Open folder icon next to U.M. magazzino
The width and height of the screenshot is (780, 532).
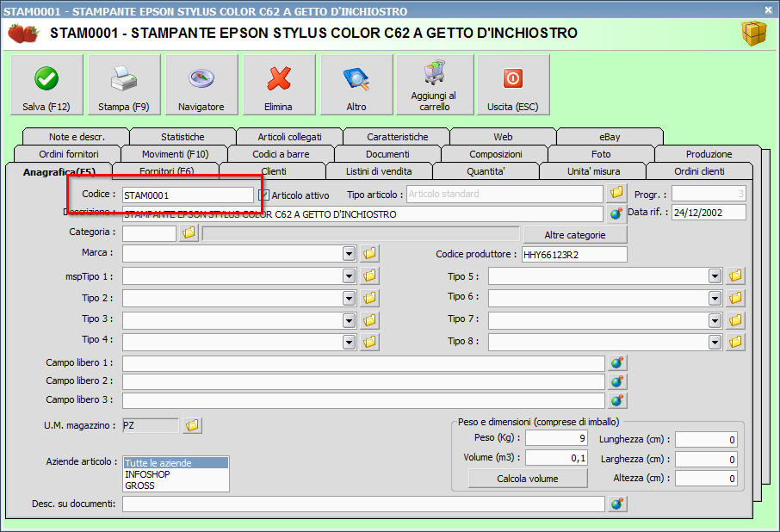pyautogui.click(x=192, y=425)
